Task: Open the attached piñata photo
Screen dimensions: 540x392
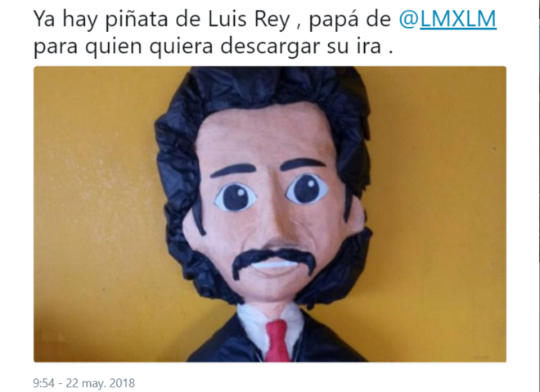Action: 270,214
